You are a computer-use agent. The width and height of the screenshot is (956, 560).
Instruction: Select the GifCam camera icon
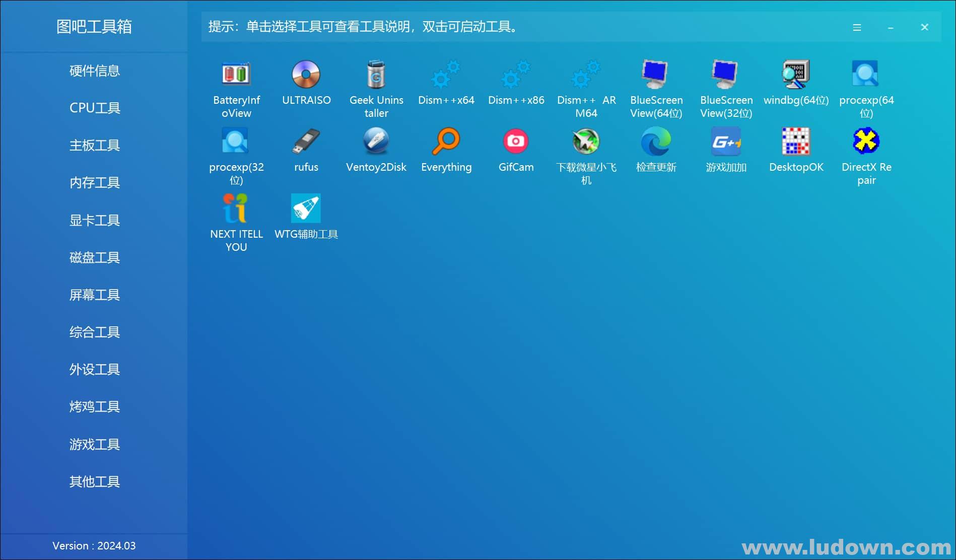click(516, 141)
